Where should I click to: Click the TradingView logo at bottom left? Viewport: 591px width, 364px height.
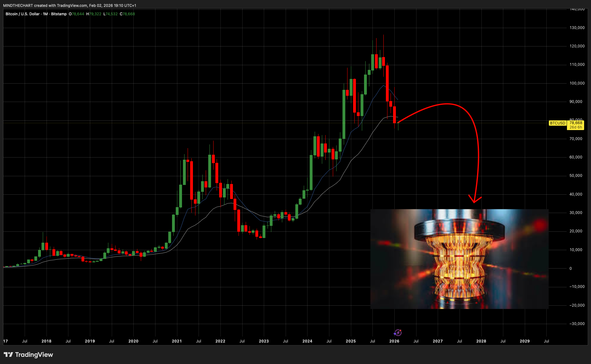click(28, 355)
